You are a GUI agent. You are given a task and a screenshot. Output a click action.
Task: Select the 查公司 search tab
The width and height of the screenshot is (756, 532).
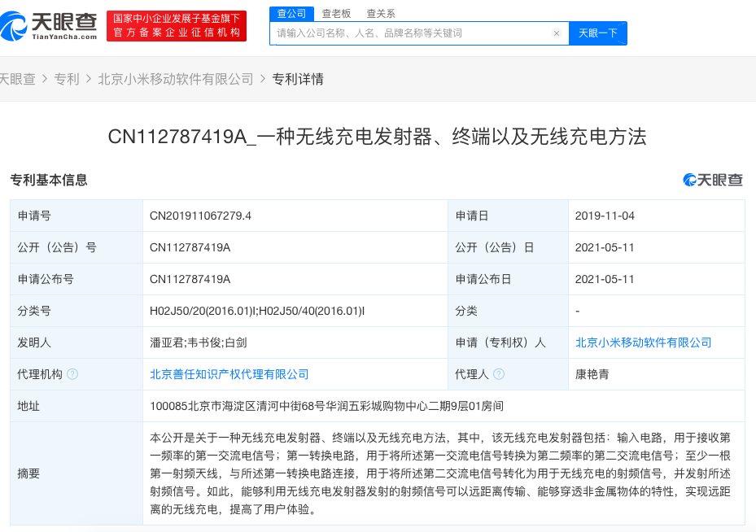(x=291, y=14)
